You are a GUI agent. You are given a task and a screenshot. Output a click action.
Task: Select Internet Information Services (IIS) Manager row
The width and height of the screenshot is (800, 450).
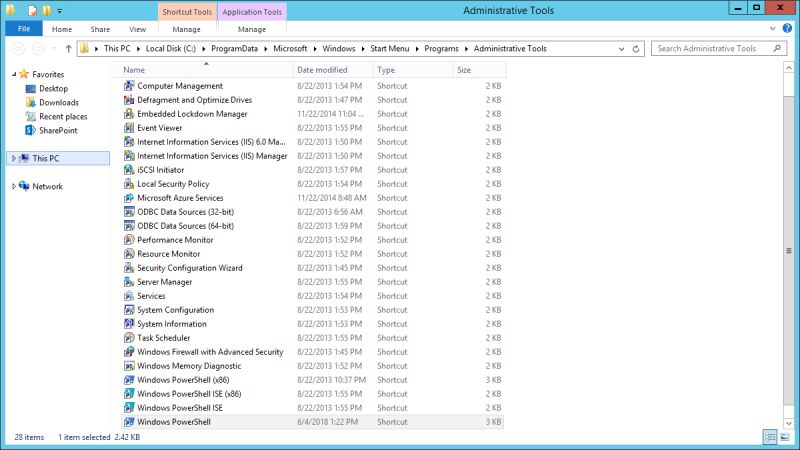pos(313,156)
